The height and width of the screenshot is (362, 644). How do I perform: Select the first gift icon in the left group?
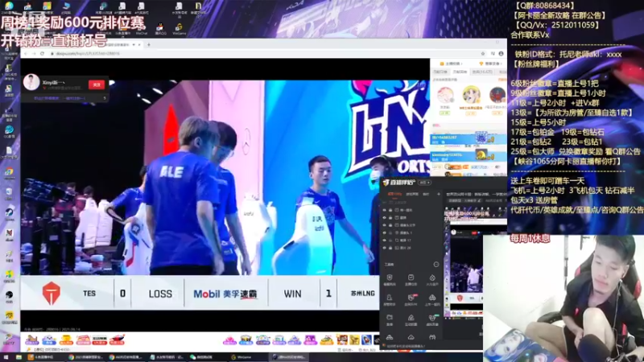pos(31,339)
